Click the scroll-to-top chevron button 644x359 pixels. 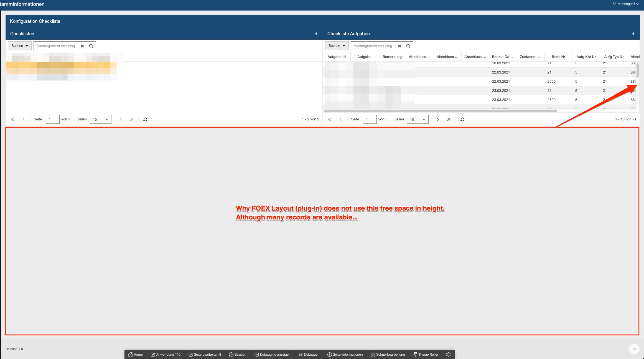[634, 349]
